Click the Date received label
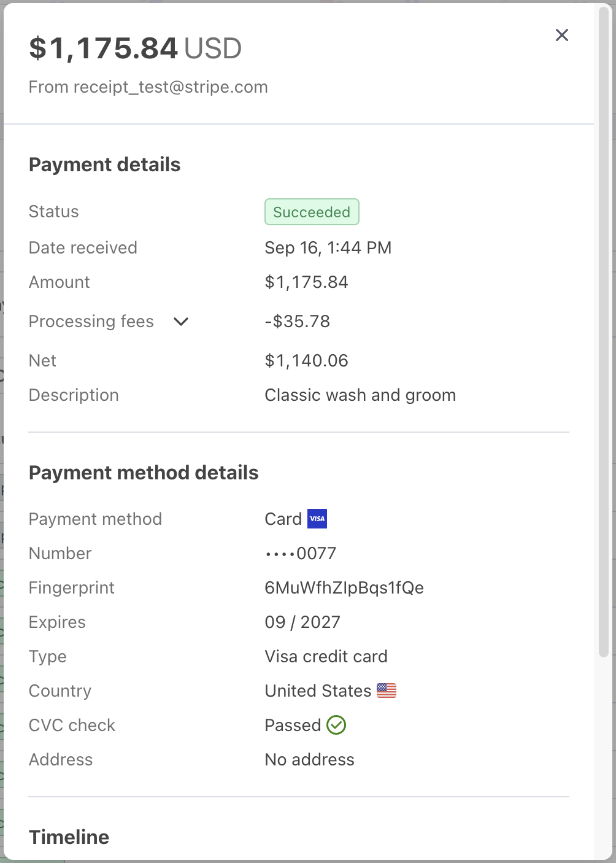616x863 pixels. click(x=83, y=248)
